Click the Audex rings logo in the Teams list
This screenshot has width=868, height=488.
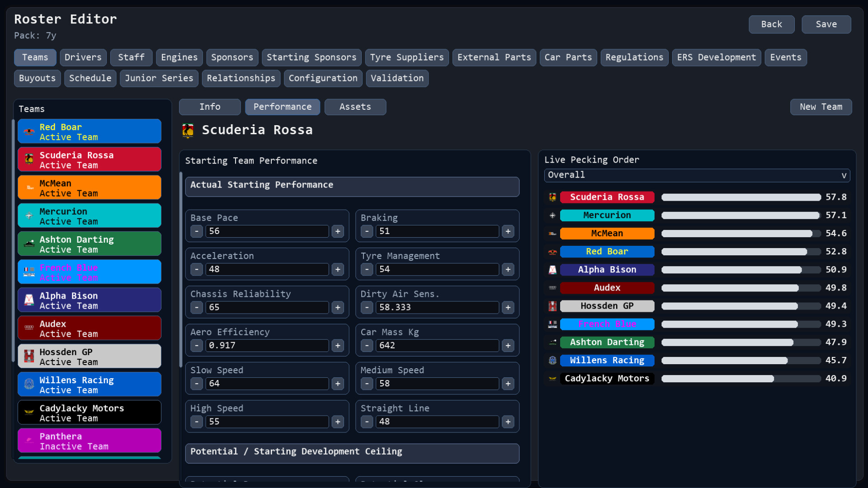tap(29, 328)
